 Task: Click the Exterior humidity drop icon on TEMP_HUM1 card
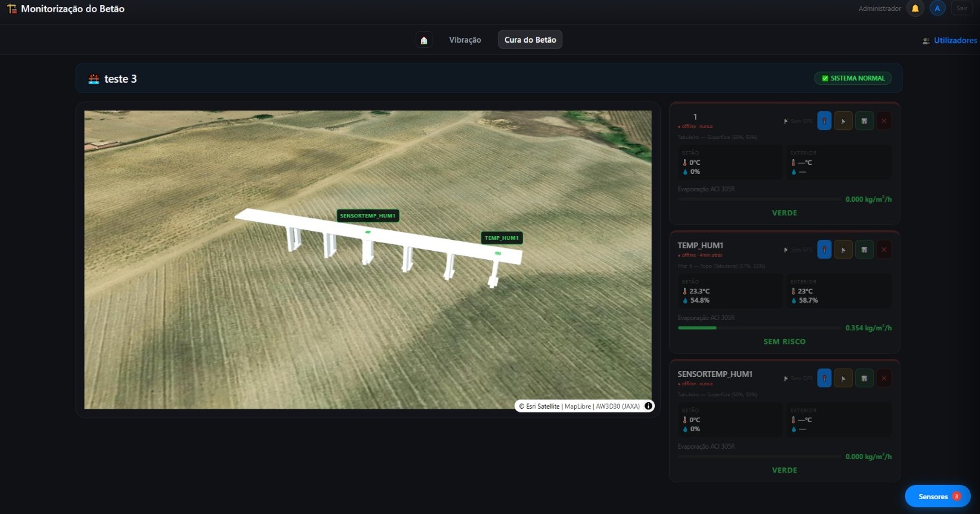(x=794, y=301)
